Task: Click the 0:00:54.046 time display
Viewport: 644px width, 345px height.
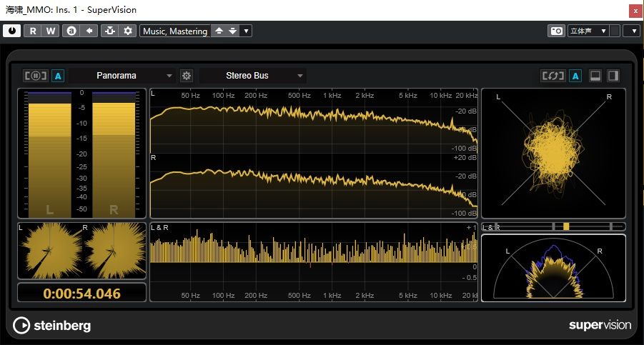Action: click(81, 294)
